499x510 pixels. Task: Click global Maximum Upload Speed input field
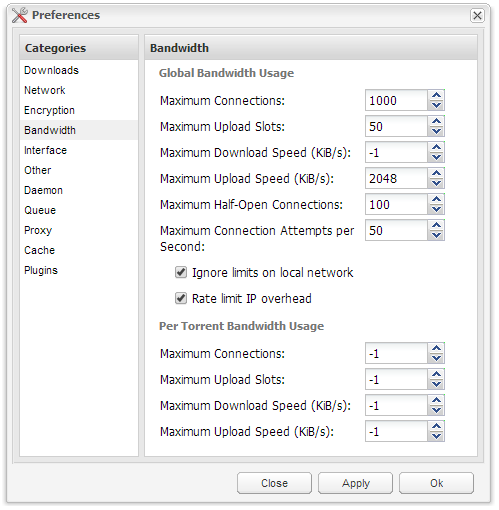(396, 179)
